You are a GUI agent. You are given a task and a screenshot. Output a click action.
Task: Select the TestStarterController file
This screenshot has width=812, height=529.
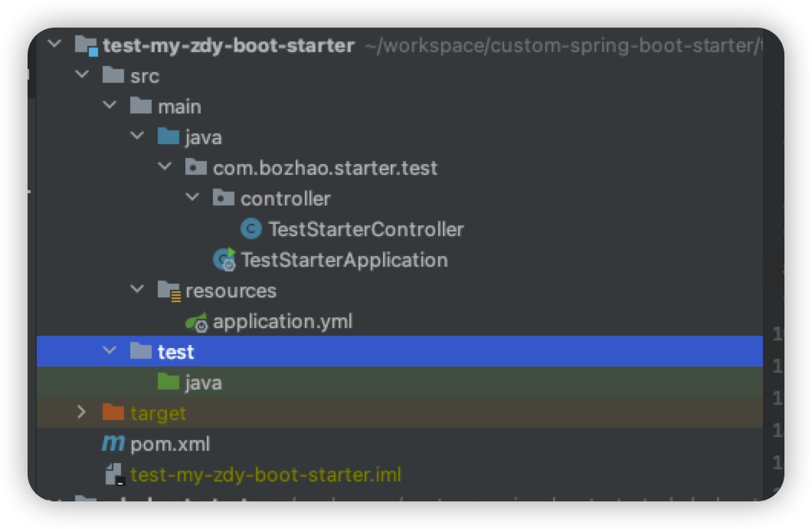365,229
